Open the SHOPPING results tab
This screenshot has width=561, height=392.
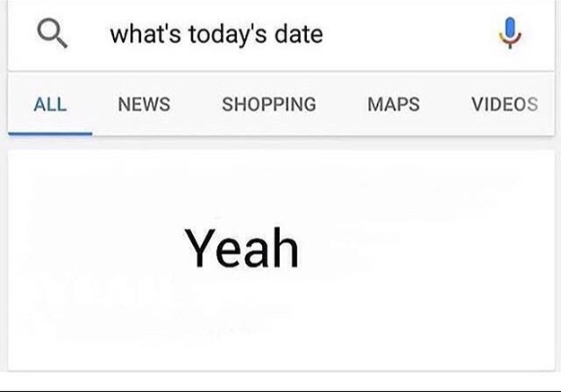point(268,104)
